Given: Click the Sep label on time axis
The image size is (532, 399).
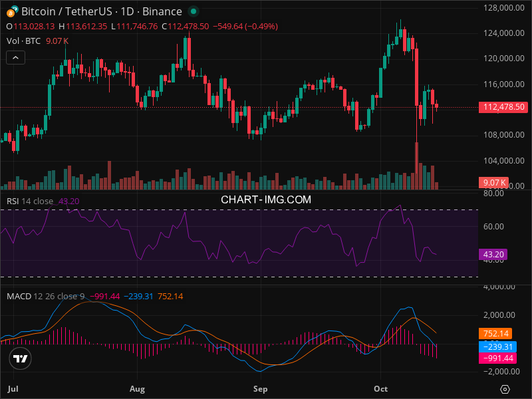Looking at the screenshot, I should 260,388.
